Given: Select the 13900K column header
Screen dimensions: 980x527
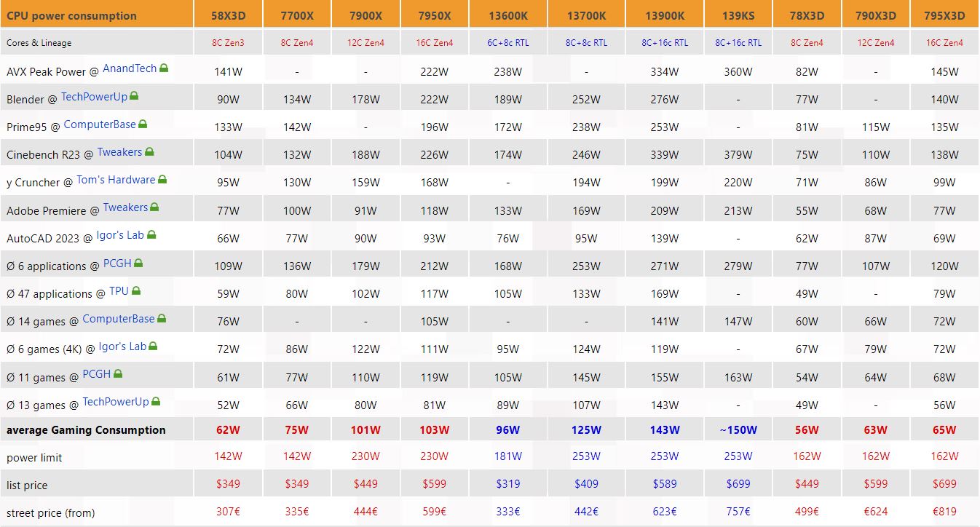Looking at the screenshot, I should point(664,15).
